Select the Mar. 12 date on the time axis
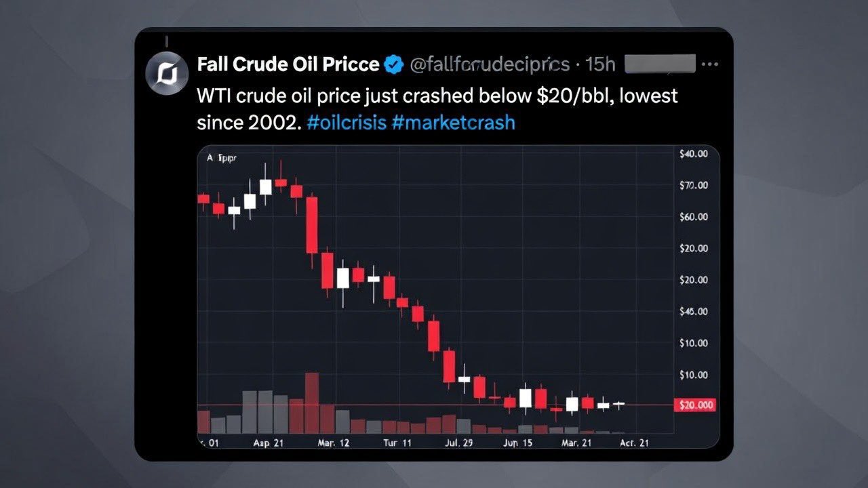This screenshot has width=868, height=488. tap(333, 443)
